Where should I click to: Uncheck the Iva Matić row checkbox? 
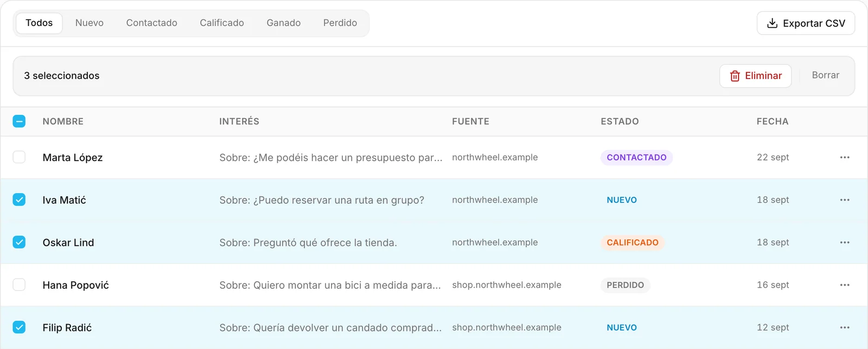pos(19,199)
